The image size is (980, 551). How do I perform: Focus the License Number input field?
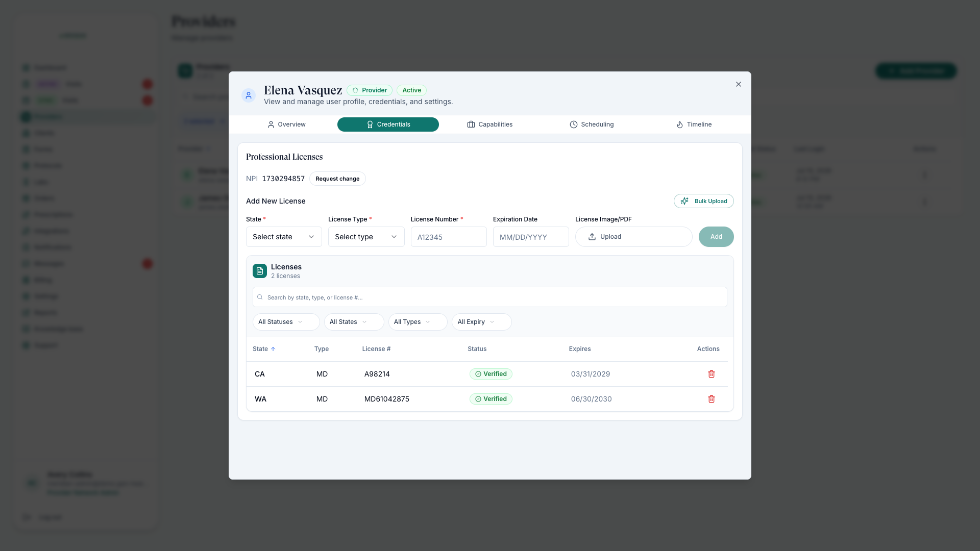point(449,237)
